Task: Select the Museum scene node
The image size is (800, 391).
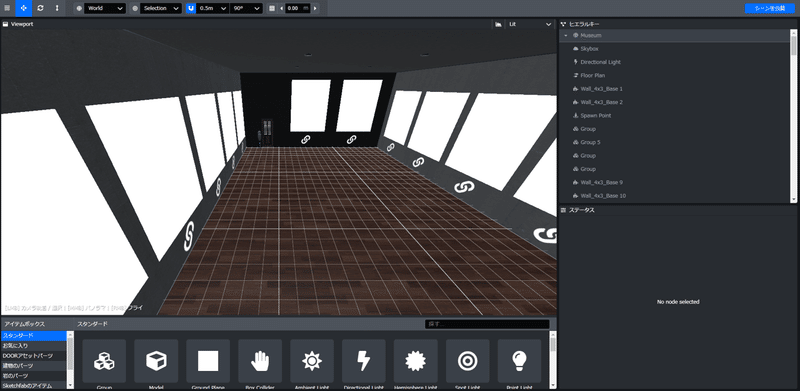Action: pyautogui.click(x=674, y=36)
